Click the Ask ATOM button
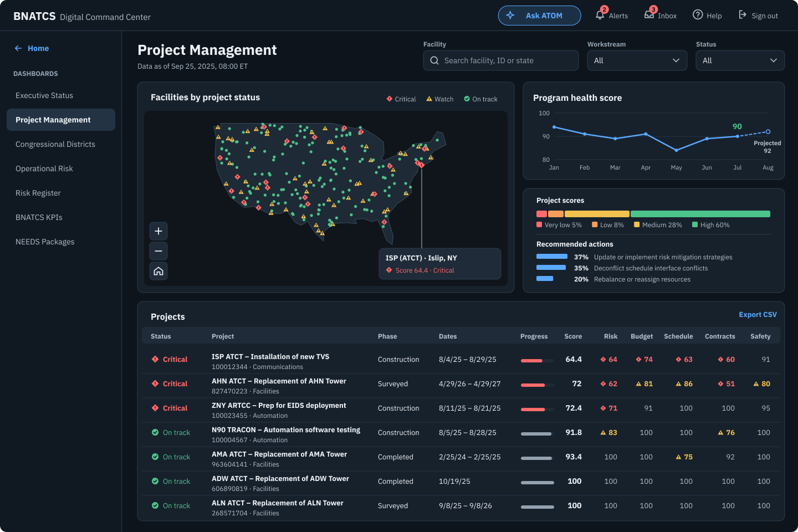 (x=540, y=16)
